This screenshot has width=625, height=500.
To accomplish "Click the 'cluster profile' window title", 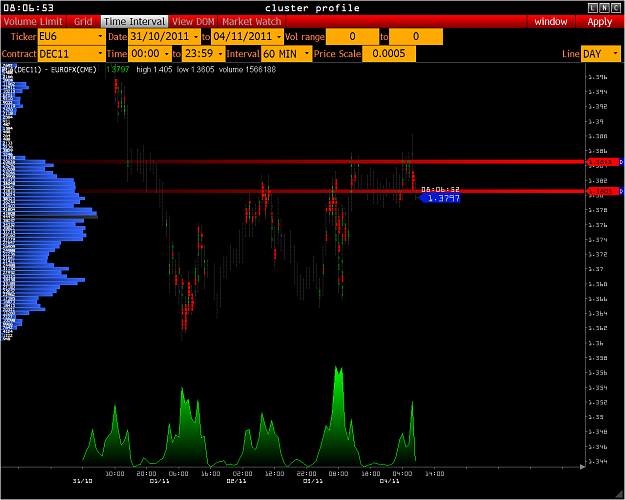I will 312,8.
